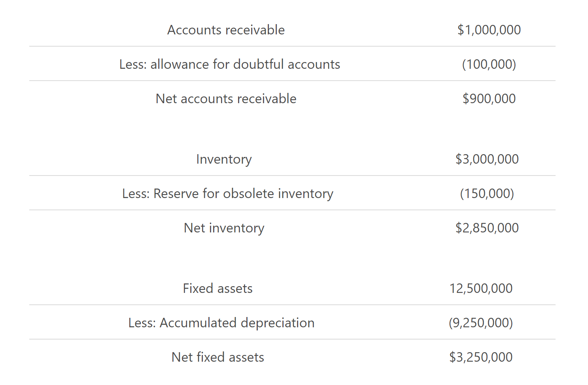Click the Fixed assets row label
This screenshot has width=588, height=385.
point(217,289)
